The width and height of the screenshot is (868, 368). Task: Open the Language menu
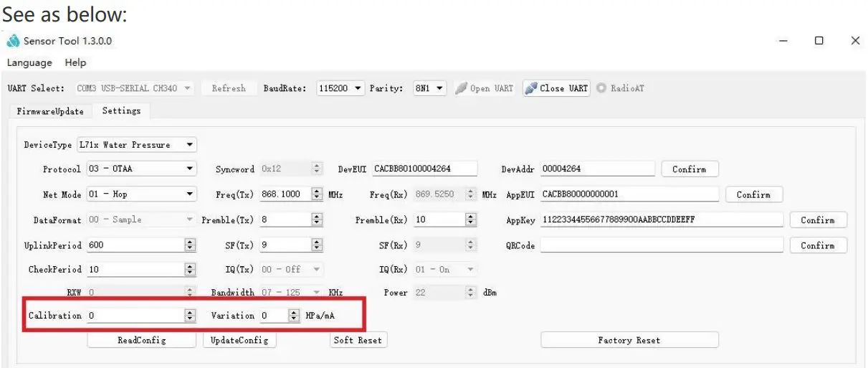29,62
